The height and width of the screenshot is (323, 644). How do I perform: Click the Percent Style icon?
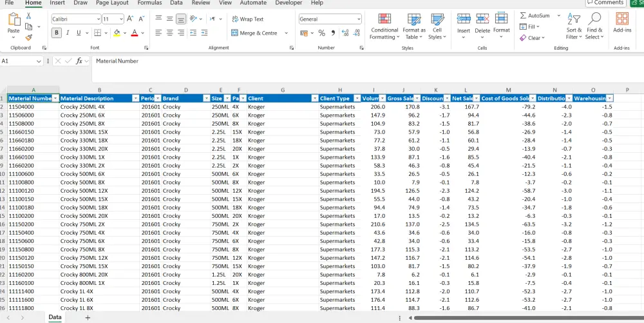pos(321,33)
